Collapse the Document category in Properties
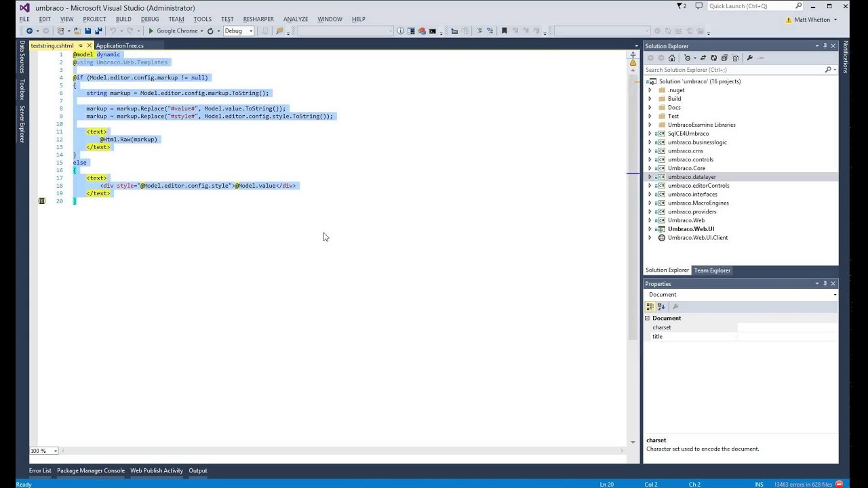This screenshot has width=868, height=488. [647, 318]
